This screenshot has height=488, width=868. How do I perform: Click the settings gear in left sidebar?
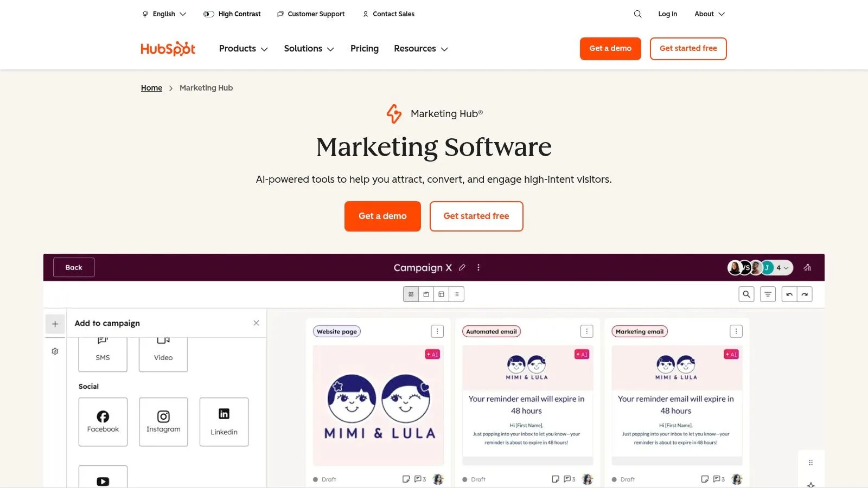coord(55,351)
